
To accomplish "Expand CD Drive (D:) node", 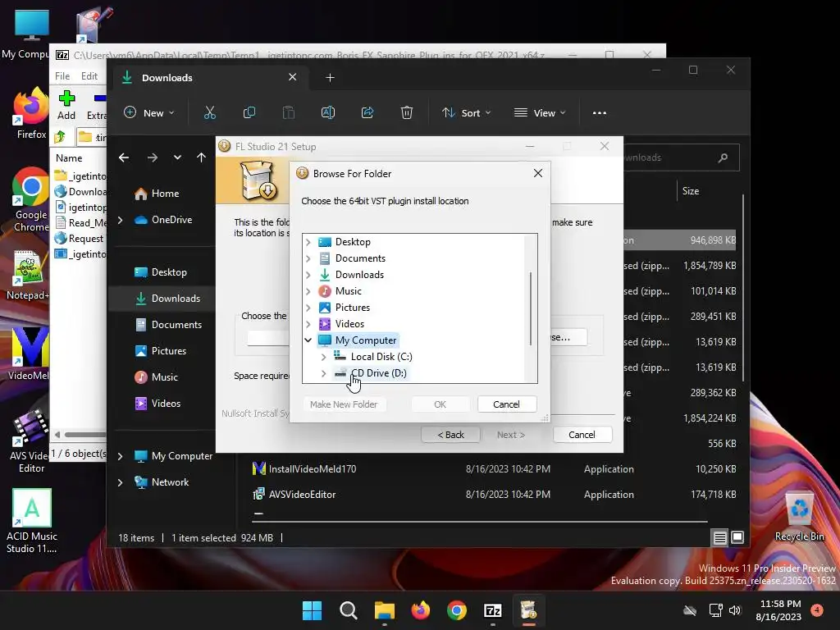I will (323, 373).
